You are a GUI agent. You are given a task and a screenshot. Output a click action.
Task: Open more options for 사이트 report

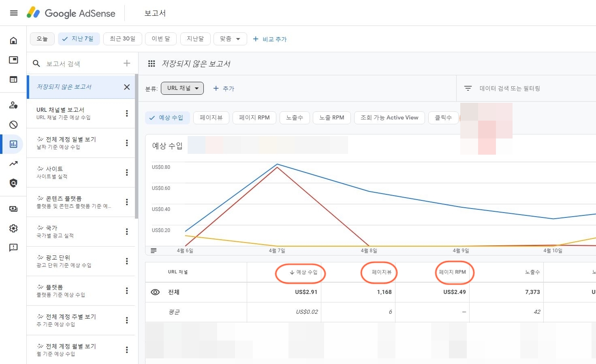[127, 172]
